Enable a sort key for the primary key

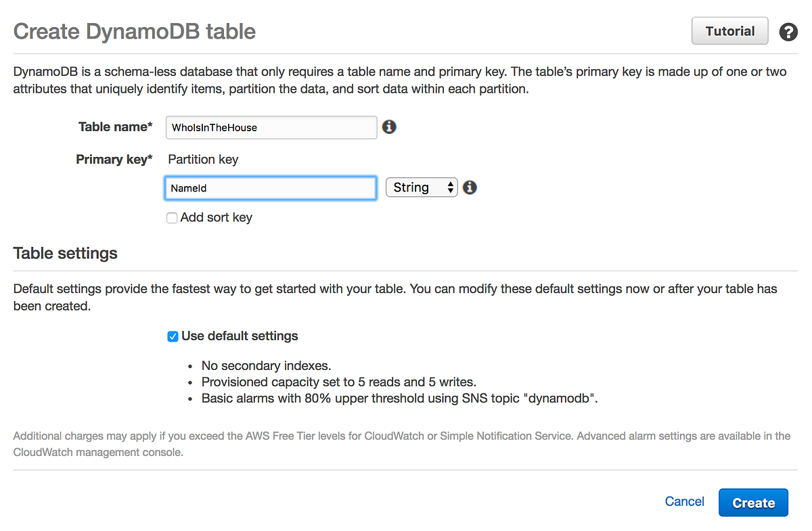tap(172, 218)
